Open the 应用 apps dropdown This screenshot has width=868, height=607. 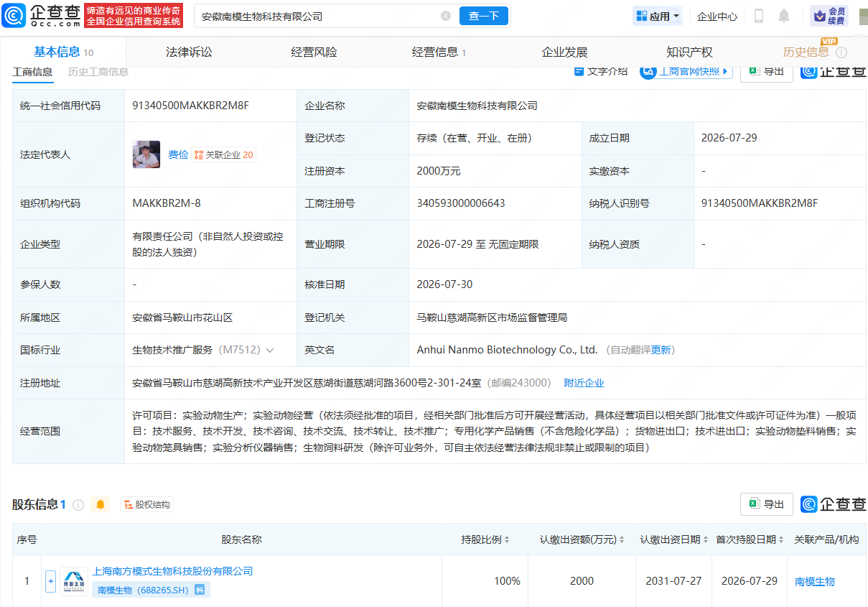[657, 16]
